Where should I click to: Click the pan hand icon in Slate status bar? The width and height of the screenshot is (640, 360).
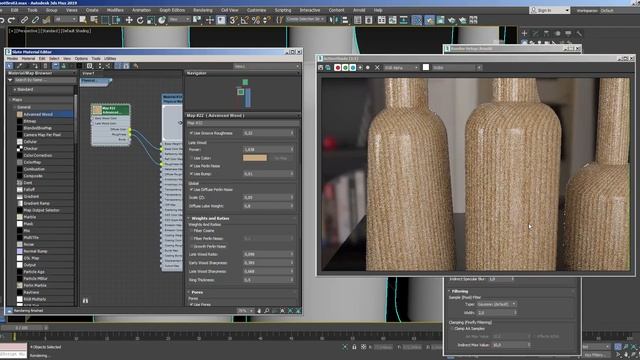(x=259, y=311)
